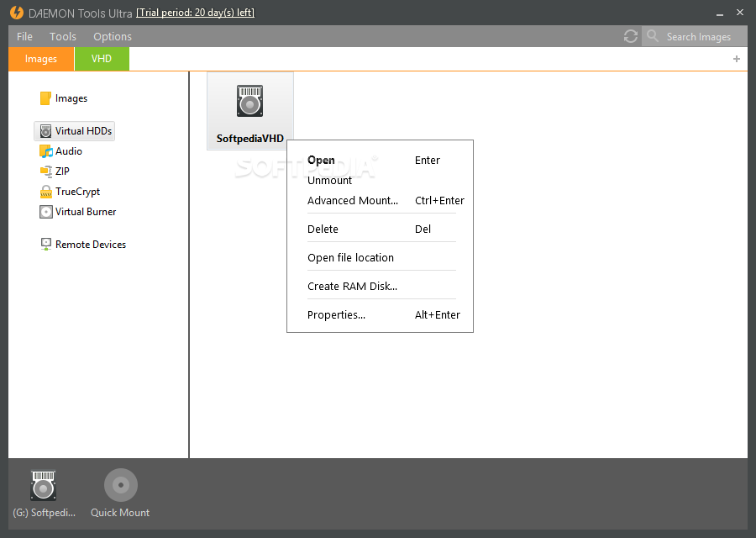
Task: Select ZIP label in the sidebar
Action: (62, 171)
